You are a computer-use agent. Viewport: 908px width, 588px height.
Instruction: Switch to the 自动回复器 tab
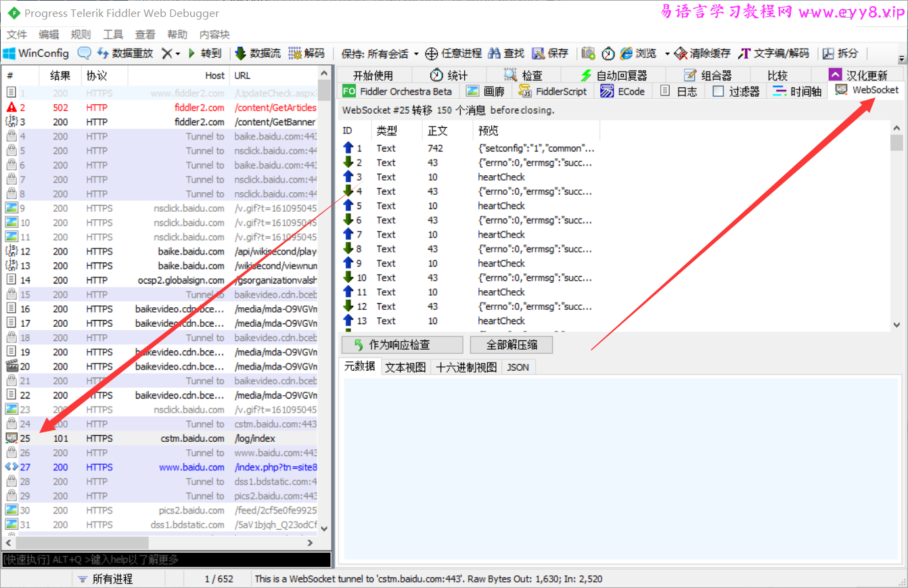[614, 75]
